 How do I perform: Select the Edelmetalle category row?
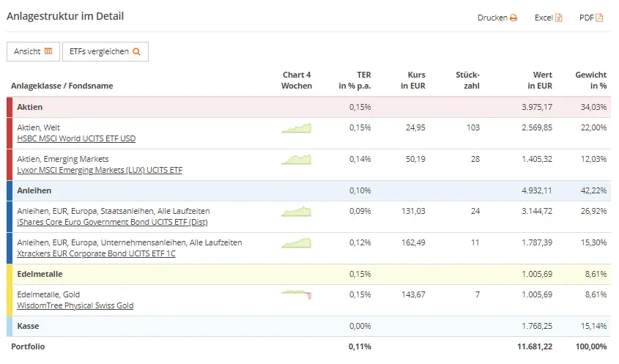[x=147, y=274]
